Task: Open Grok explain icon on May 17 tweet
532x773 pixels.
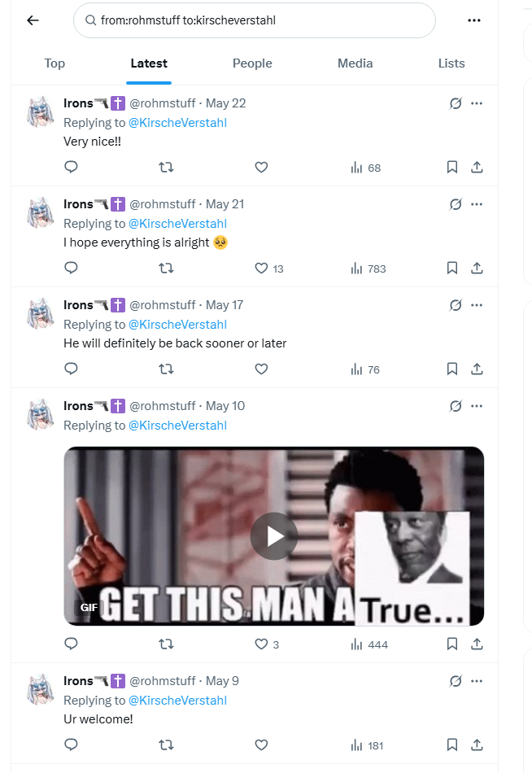Action: 456,305
